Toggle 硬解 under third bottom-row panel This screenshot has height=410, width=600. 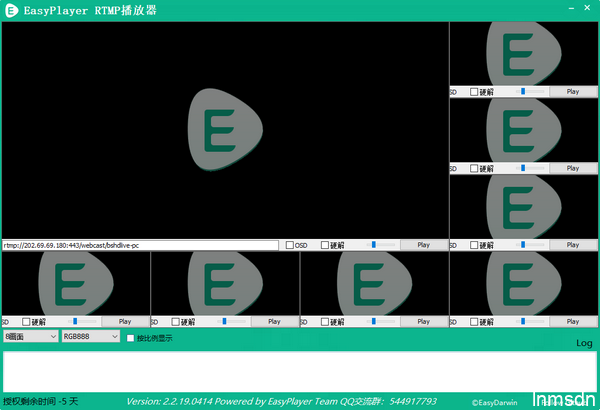(324, 322)
